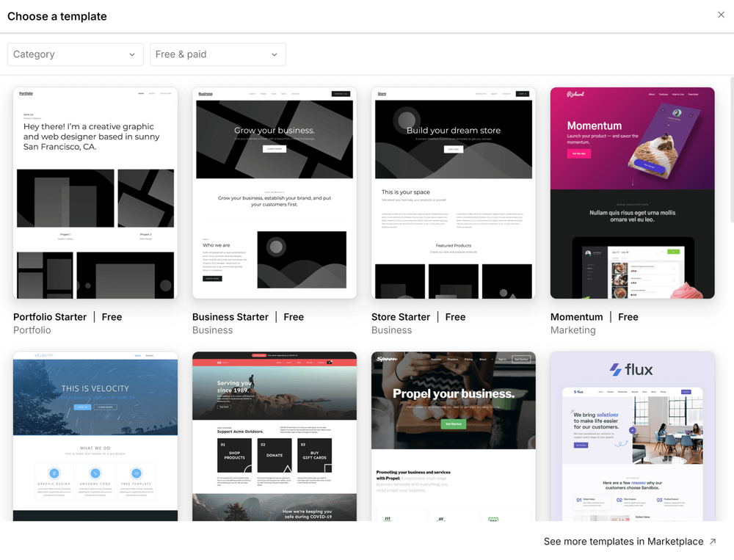Pick the Store Starter template thumbnail
Viewport: 734px width, 560px height.
pyautogui.click(x=454, y=193)
